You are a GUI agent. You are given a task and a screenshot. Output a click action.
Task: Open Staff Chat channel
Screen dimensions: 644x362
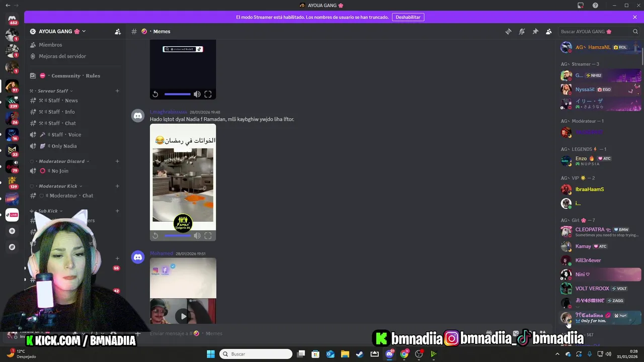74,123
